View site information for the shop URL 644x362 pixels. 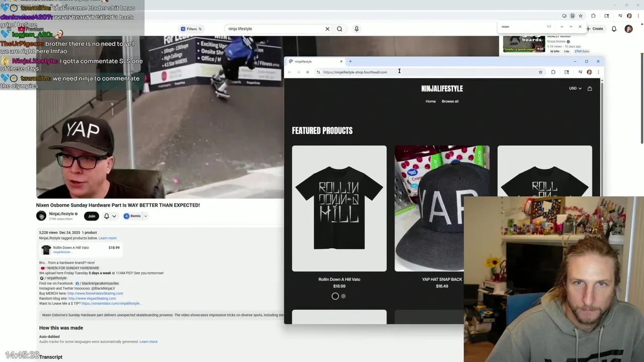click(318, 72)
